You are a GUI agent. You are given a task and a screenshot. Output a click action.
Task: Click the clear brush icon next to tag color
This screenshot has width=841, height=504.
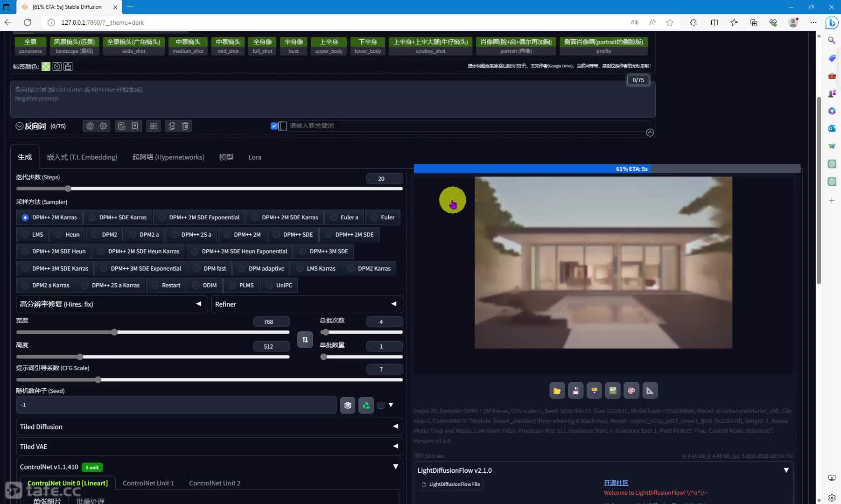(68, 67)
